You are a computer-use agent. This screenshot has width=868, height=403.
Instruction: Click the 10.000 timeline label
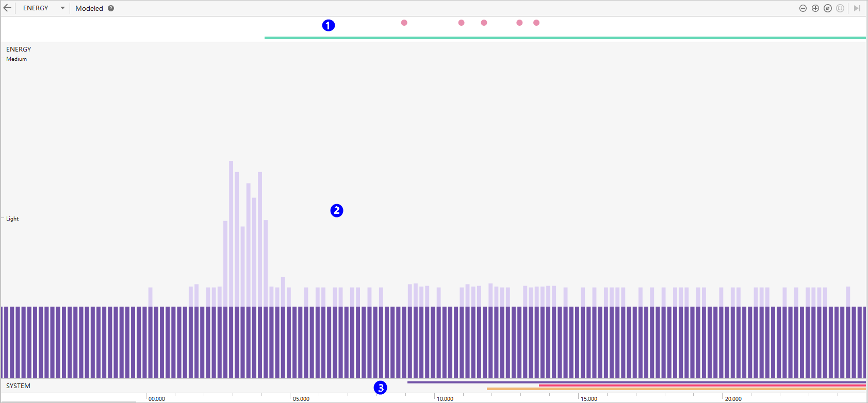(x=445, y=399)
